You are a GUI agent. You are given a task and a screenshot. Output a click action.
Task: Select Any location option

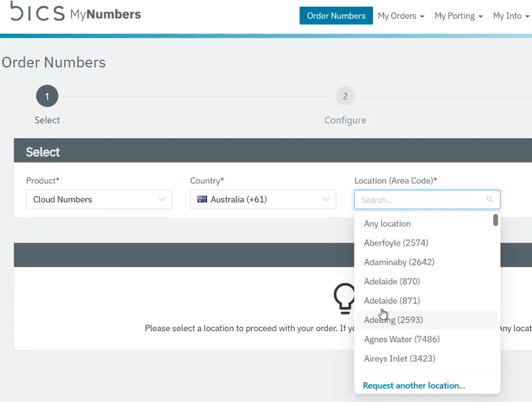[x=388, y=223]
